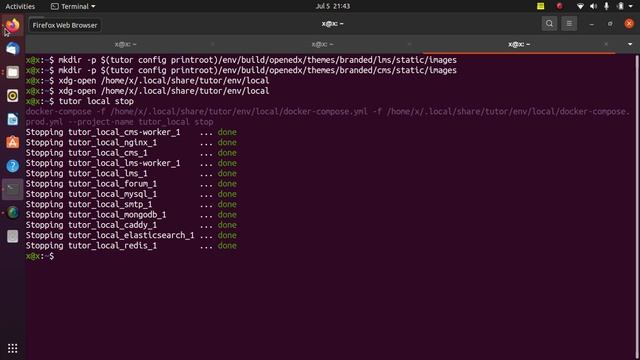
Task: Click the 'tutor local stop' command text
Action: [96, 101]
